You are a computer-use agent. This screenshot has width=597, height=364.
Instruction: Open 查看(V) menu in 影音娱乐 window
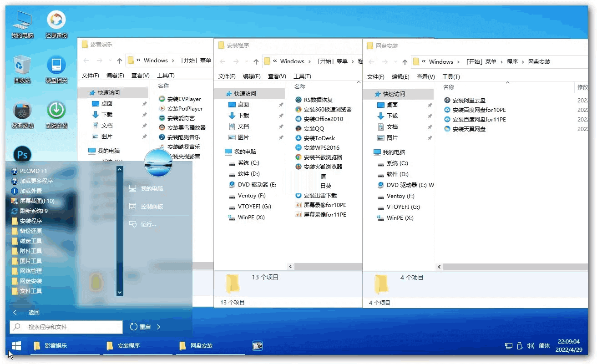140,75
